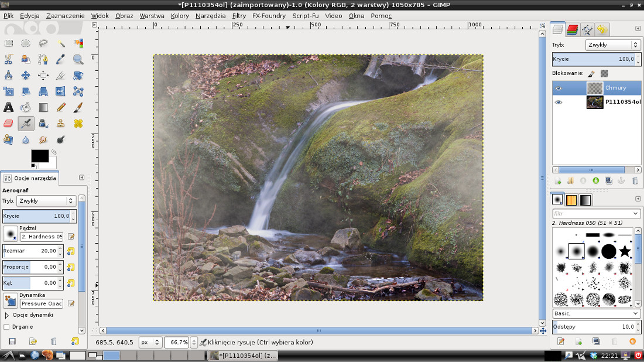Open the Warstwa menu
The image size is (644, 362).
[x=152, y=16]
